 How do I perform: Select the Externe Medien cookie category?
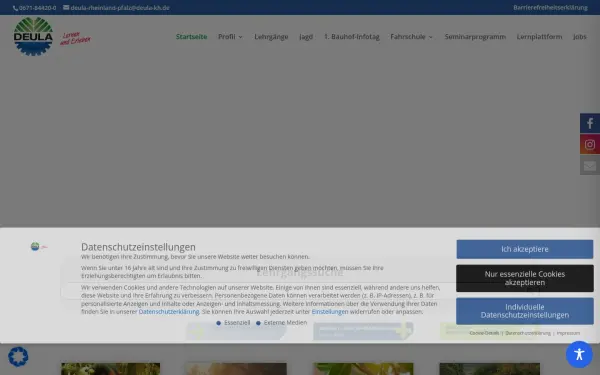click(281, 323)
